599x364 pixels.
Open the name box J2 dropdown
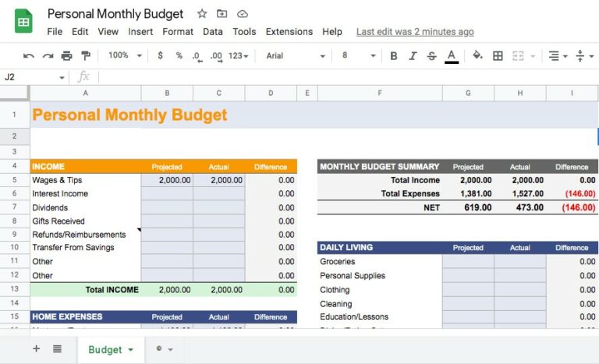[x=62, y=77]
